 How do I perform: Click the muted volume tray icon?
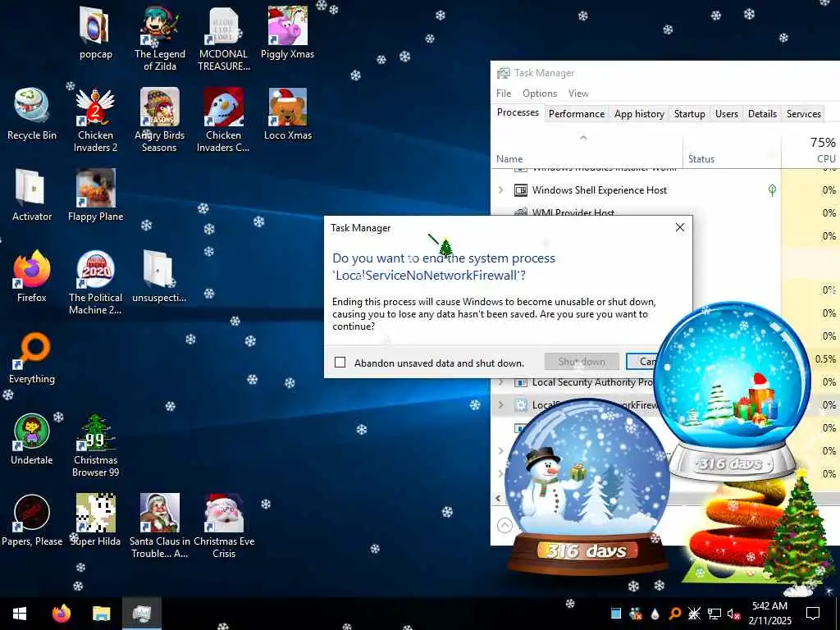point(733,614)
